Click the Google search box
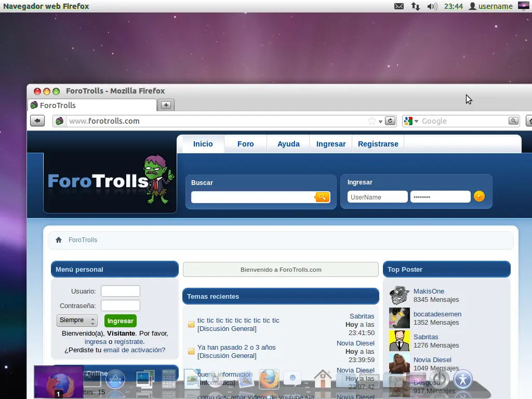The image size is (532, 399). pyautogui.click(x=464, y=121)
